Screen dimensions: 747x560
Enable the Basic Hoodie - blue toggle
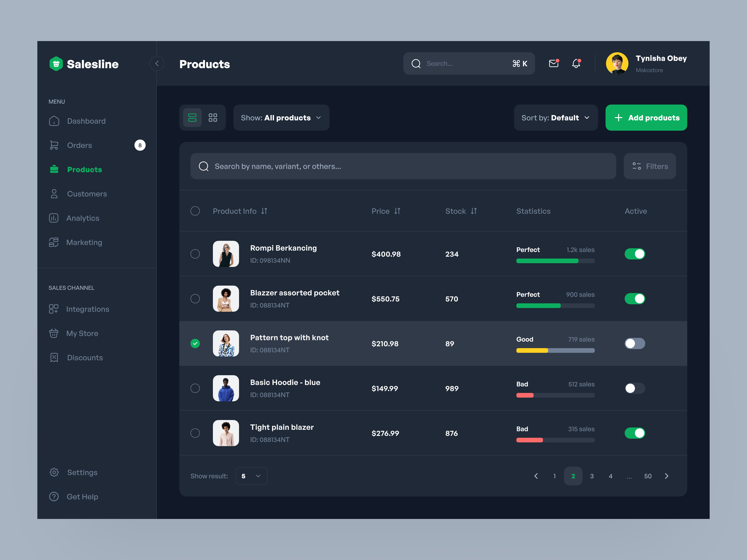[634, 388]
